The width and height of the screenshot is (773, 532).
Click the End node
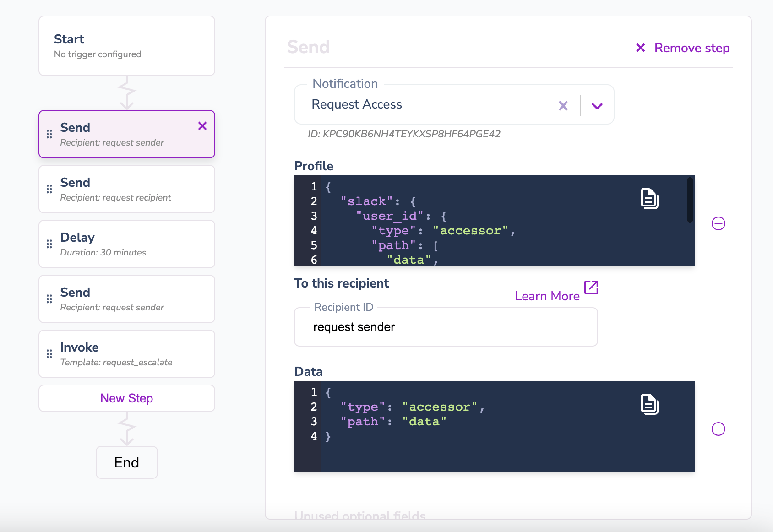[x=126, y=462]
